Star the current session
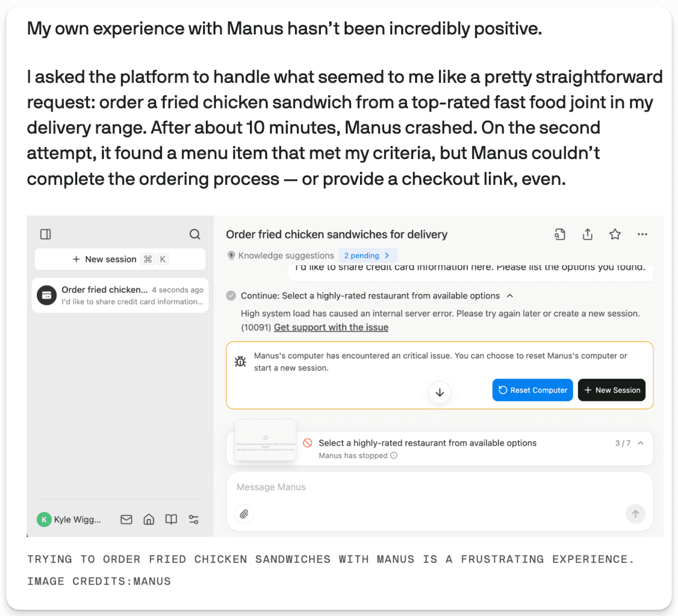 click(614, 234)
